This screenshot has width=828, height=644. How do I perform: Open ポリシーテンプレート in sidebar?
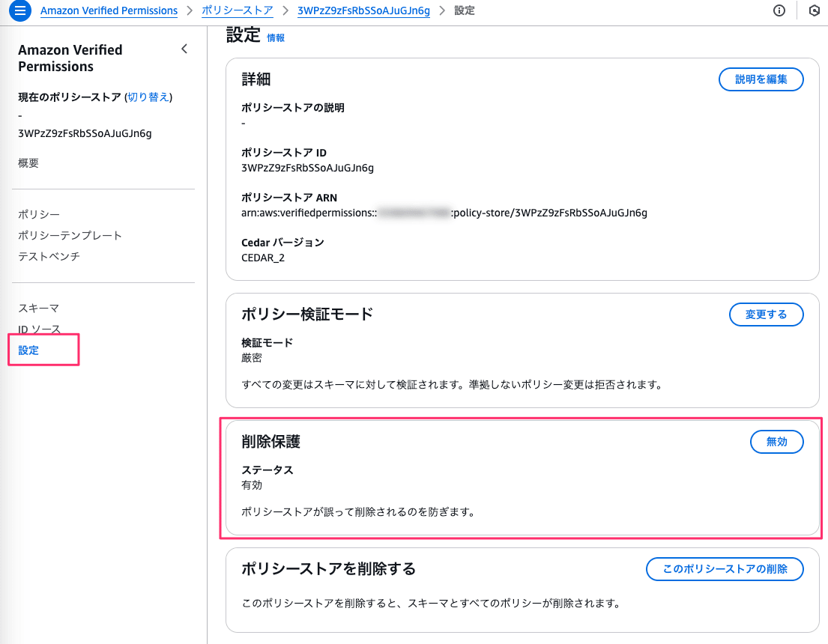70,235
